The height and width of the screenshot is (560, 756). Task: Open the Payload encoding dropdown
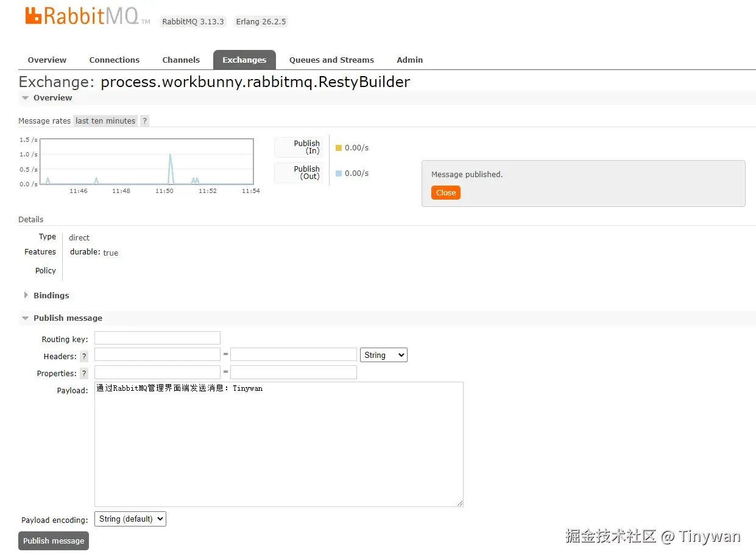tap(130, 519)
